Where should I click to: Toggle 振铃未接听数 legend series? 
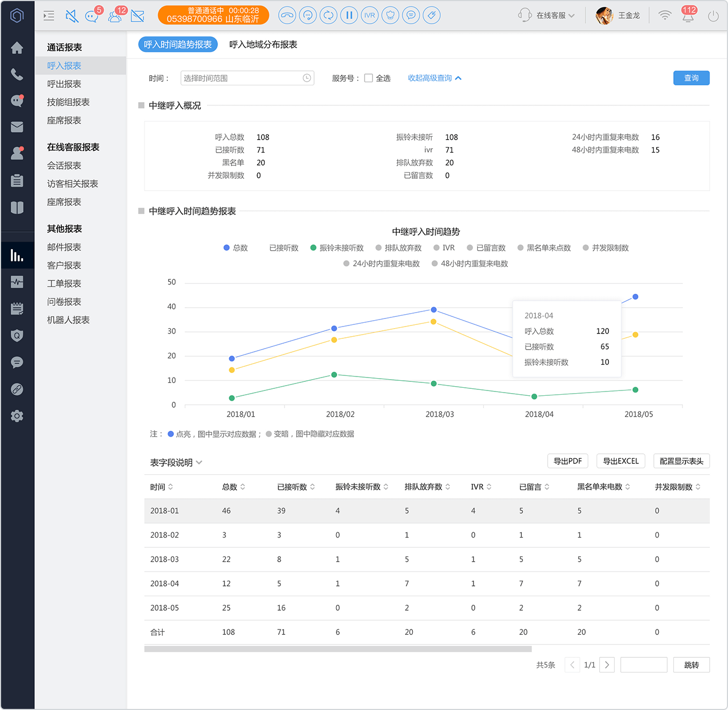[337, 248]
